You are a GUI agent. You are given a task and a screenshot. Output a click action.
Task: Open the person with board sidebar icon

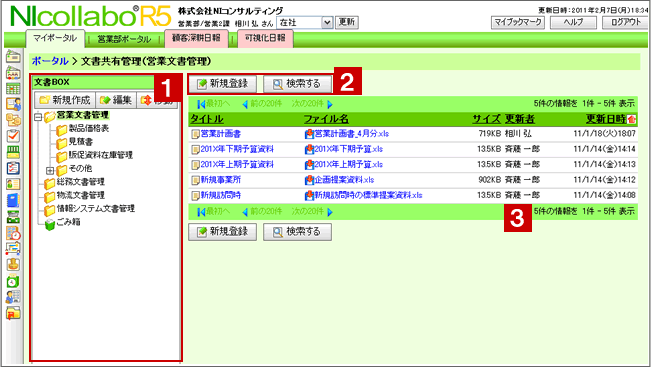tap(13, 104)
